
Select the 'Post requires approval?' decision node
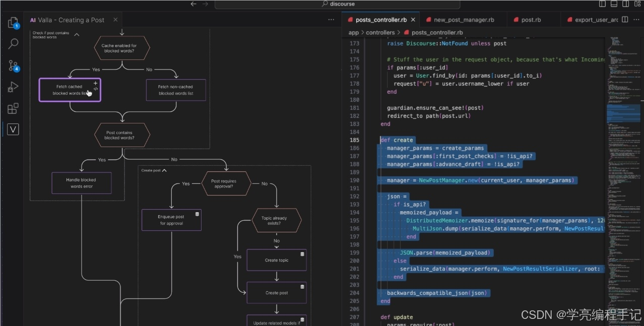[226, 183]
